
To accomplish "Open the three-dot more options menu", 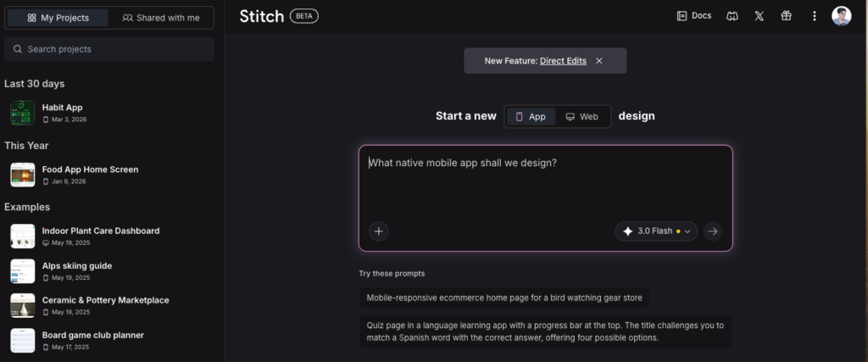I will point(815,16).
